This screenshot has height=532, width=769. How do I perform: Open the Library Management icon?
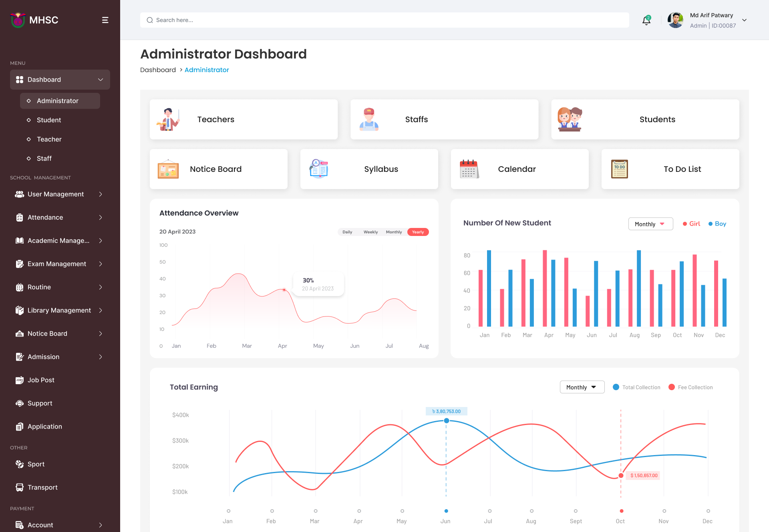tap(20, 310)
